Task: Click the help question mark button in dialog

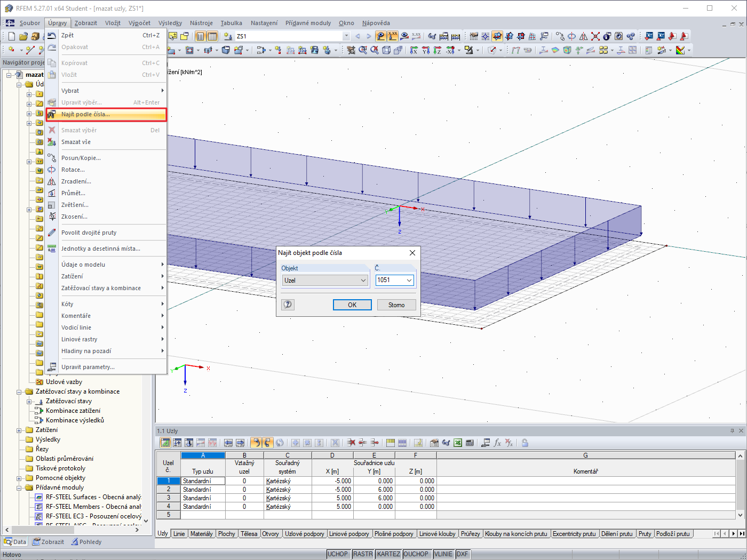Action: pos(288,305)
